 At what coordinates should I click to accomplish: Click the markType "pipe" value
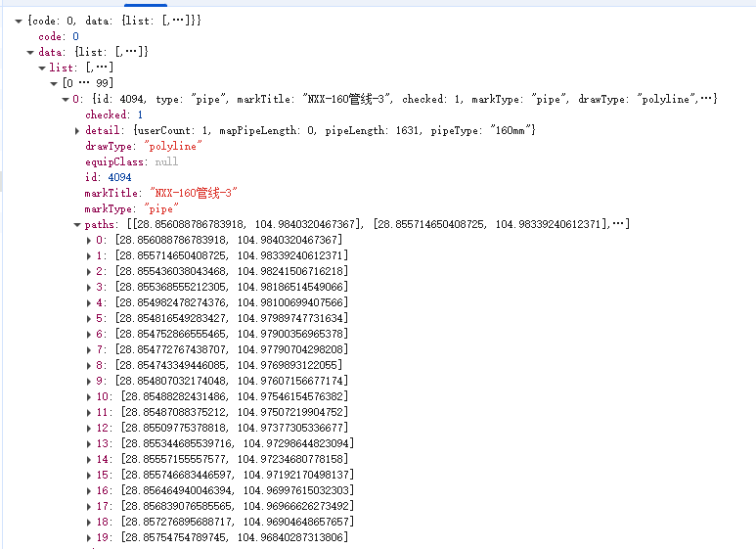(163, 208)
